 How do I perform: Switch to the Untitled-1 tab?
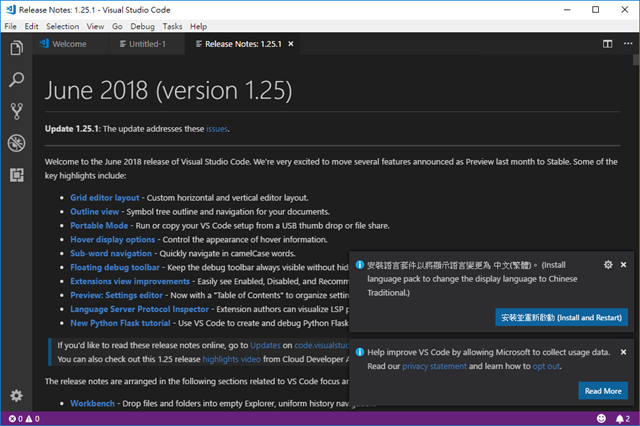coord(146,44)
